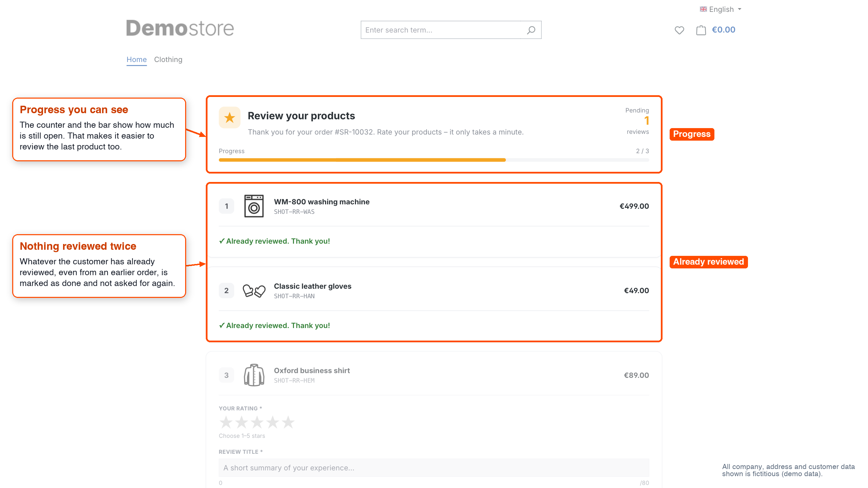Open the wishlist heart icon
The width and height of the screenshot is (868, 488).
[679, 30]
